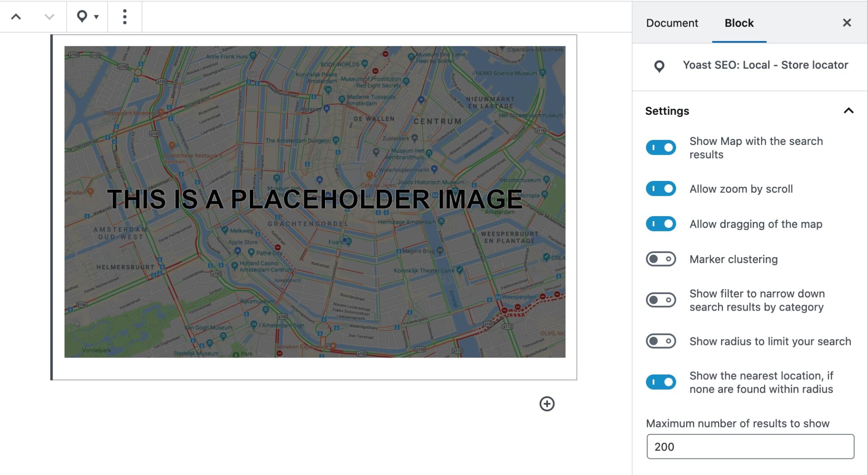This screenshot has width=868, height=475.
Task: Click the maximum results input field
Action: (x=750, y=447)
